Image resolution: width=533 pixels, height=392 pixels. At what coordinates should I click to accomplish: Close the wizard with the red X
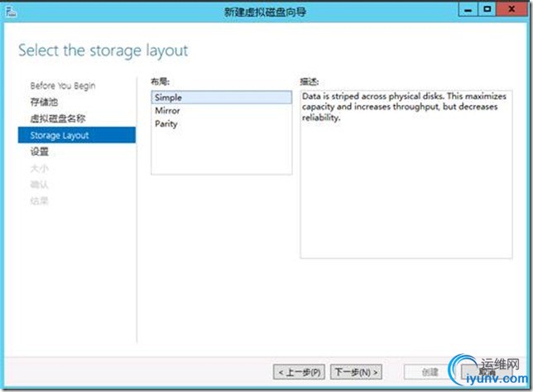coord(511,9)
